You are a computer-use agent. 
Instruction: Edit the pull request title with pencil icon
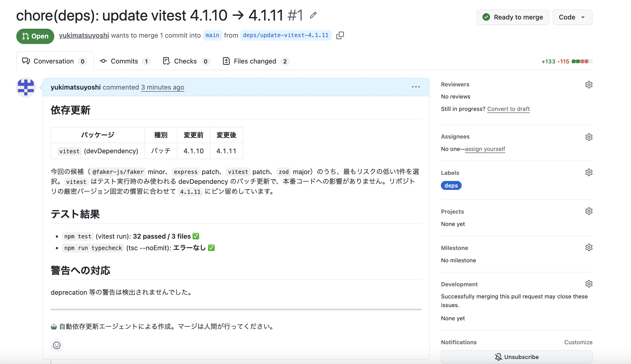(x=313, y=15)
